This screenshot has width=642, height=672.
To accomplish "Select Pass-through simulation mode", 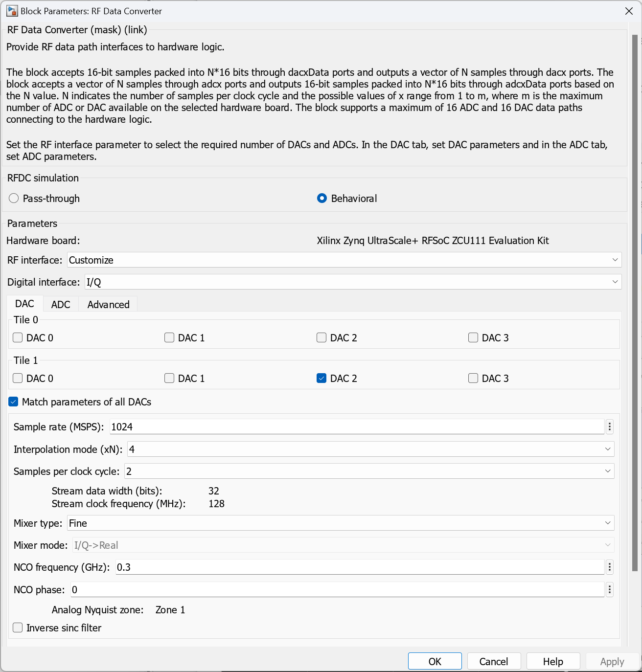I will coord(13,198).
